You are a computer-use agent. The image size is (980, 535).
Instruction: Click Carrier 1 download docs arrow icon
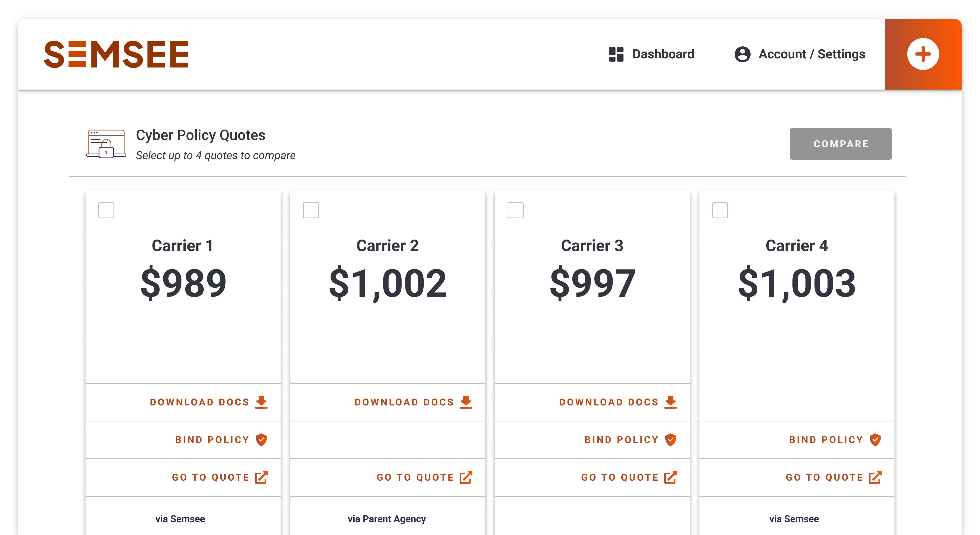point(261,402)
